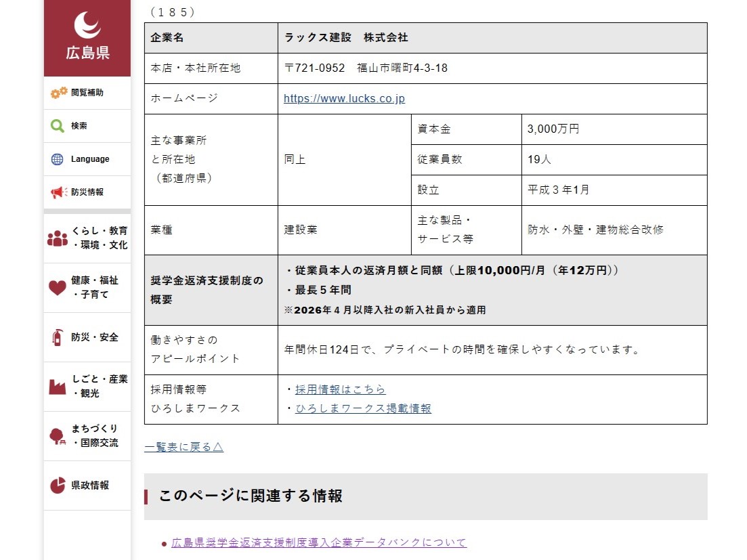Open the https://www.lucks.co.jp homepage link
Screen dimensions: 747x560
pyautogui.click(x=344, y=99)
